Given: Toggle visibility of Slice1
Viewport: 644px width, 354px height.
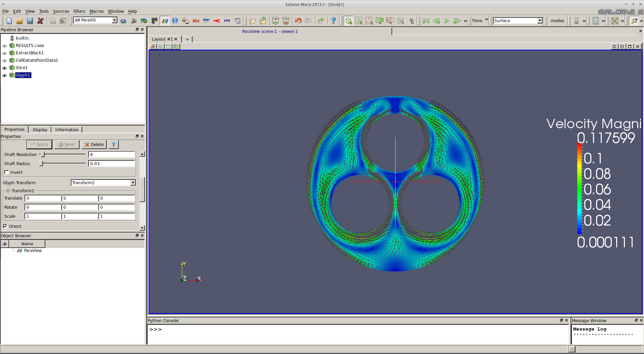Looking at the screenshot, I should [x=4, y=68].
